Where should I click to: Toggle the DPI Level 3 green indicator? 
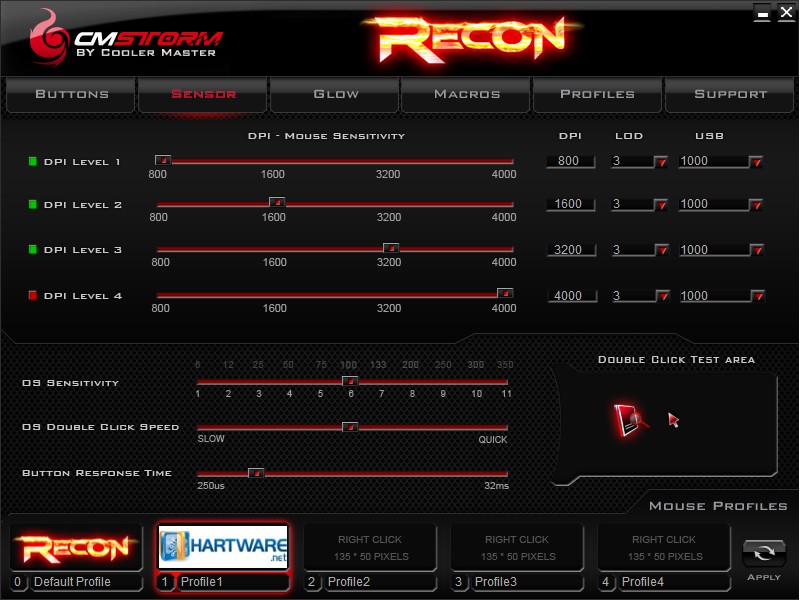[33, 249]
